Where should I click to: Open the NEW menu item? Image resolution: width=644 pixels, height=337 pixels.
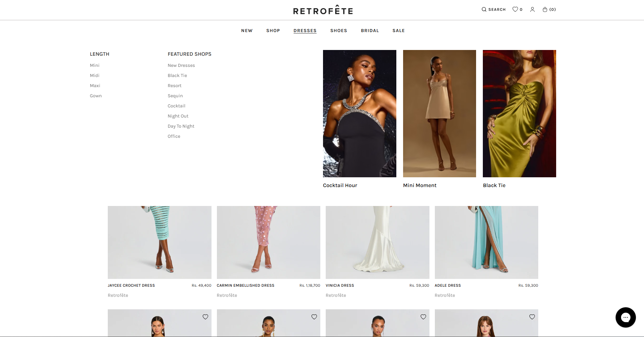tap(247, 31)
